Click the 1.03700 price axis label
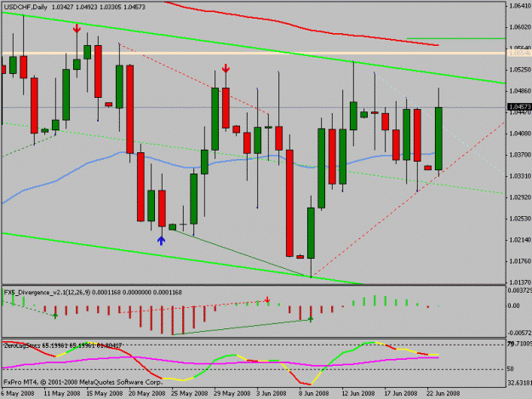The image size is (532, 399). pyautogui.click(x=519, y=155)
